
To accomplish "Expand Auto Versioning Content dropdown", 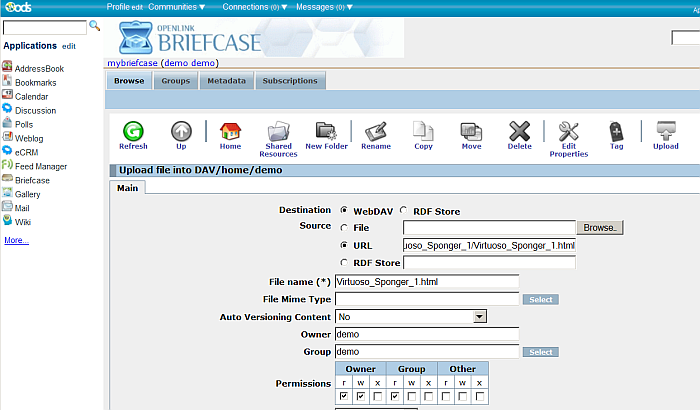I will tap(480, 316).
